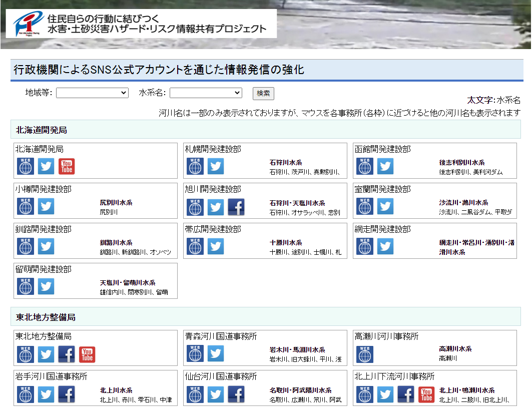
Task: Open the 岩手河川国道事務所 WEB icon
Action: [x=26, y=394]
